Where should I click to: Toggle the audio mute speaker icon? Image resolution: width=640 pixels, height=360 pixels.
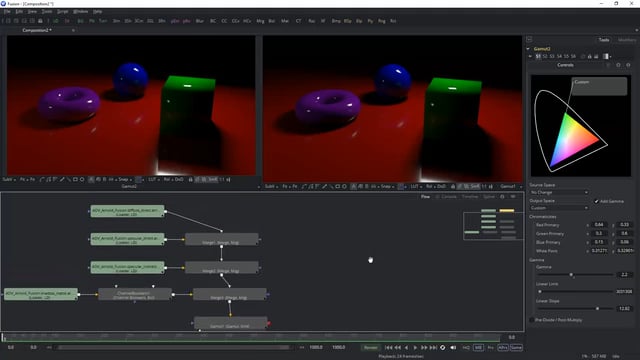click(x=453, y=347)
